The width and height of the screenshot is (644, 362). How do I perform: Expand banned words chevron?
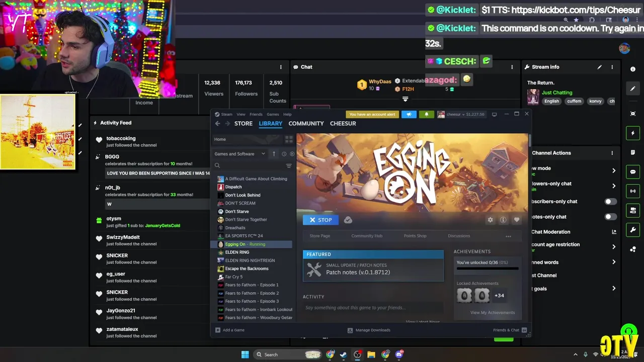[x=614, y=262]
